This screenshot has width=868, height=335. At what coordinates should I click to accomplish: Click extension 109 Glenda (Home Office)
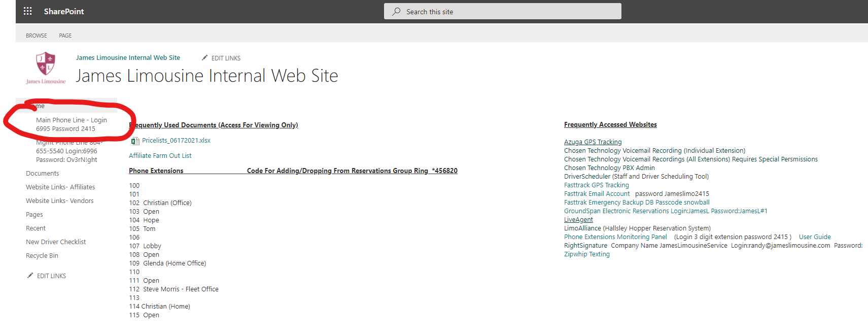click(167, 263)
